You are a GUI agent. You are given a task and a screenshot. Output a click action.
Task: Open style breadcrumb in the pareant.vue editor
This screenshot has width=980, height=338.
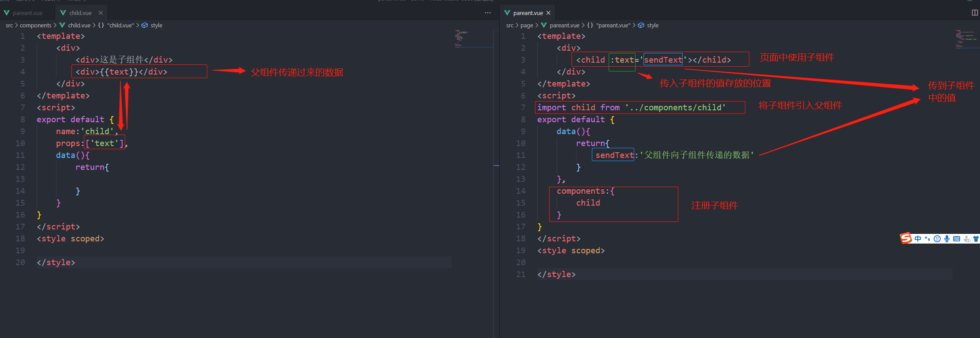click(x=648, y=25)
